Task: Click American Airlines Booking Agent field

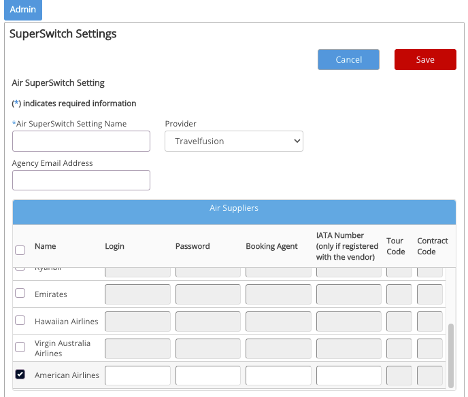Action: click(x=278, y=376)
